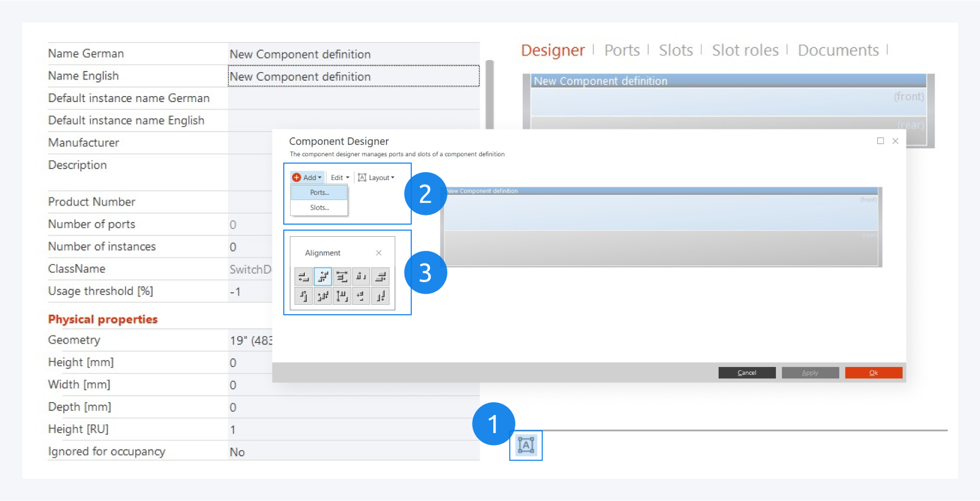The image size is (980, 501).
Task: Click the align top icon in Alignment panel
Action: point(304,296)
